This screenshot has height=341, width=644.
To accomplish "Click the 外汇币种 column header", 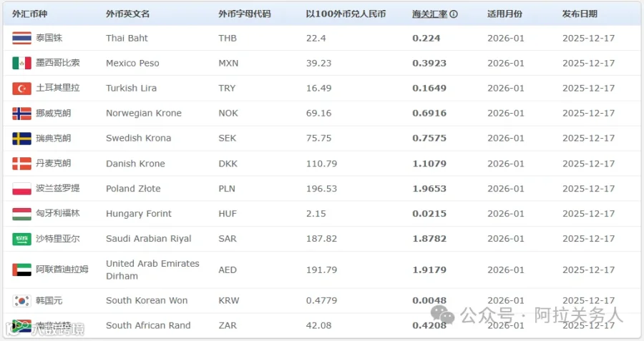I will pos(29,14).
